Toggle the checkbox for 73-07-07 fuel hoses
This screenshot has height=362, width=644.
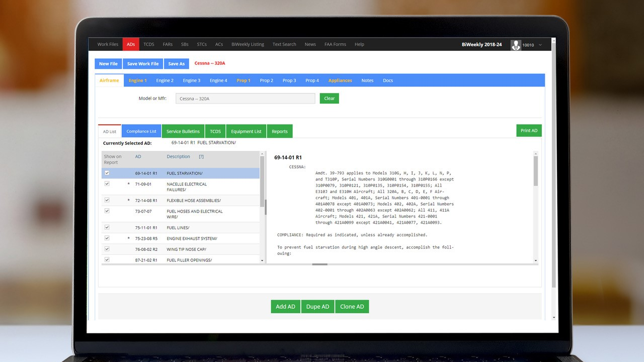click(107, 211)
